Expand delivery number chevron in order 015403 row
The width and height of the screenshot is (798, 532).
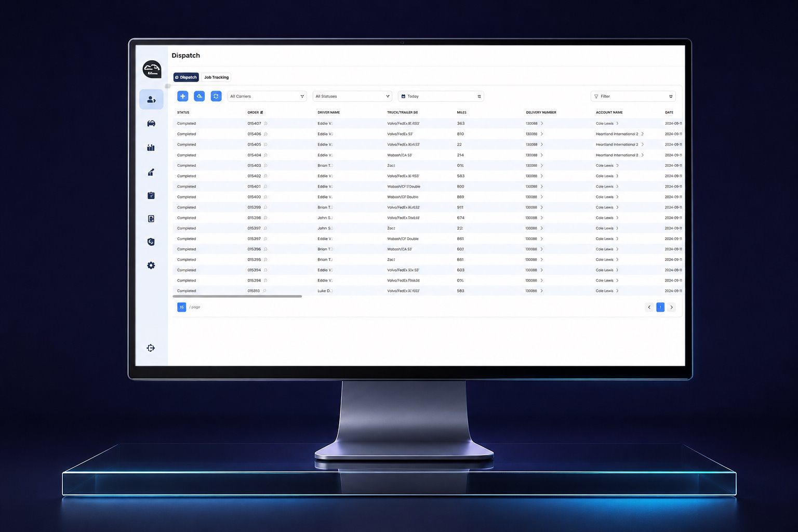542,166
